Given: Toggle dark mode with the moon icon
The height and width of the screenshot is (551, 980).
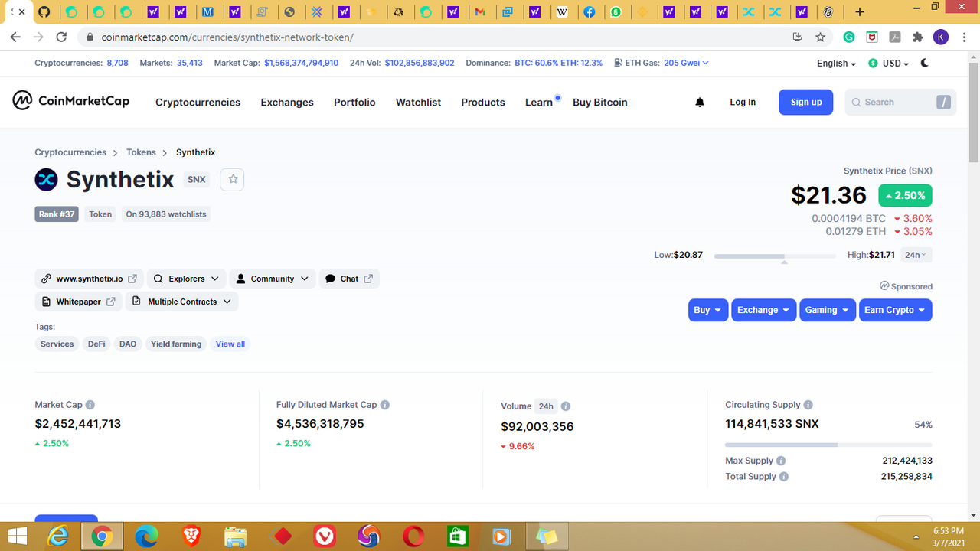Looking at the screenshot, I should pyautogui.click(x=925, y=63).
